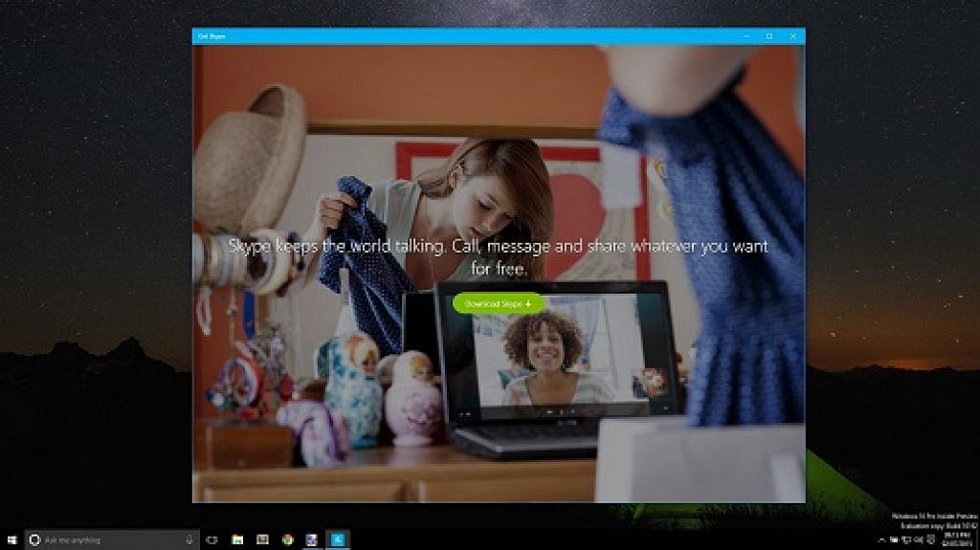980x550 pixels.
Task: Open the taskbar clock and date
Action: [957, 539]
